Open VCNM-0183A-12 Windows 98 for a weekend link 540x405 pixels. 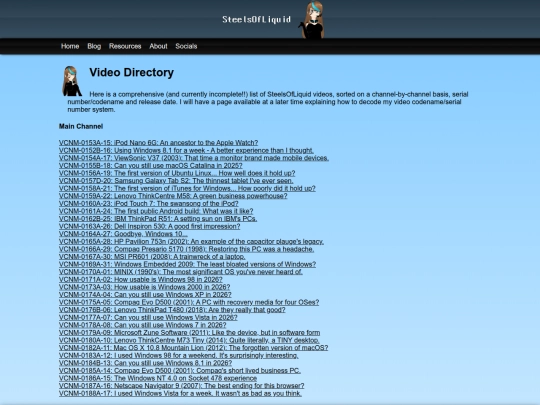179,355
